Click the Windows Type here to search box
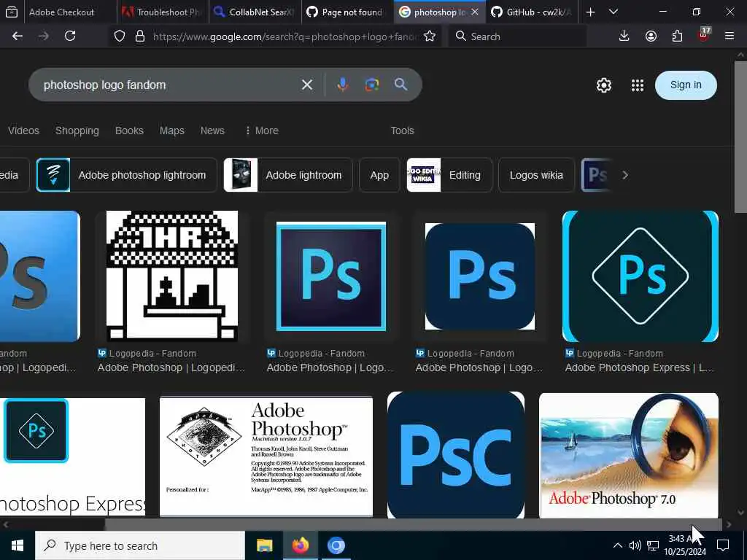747x560 pixels. [140, 545]
